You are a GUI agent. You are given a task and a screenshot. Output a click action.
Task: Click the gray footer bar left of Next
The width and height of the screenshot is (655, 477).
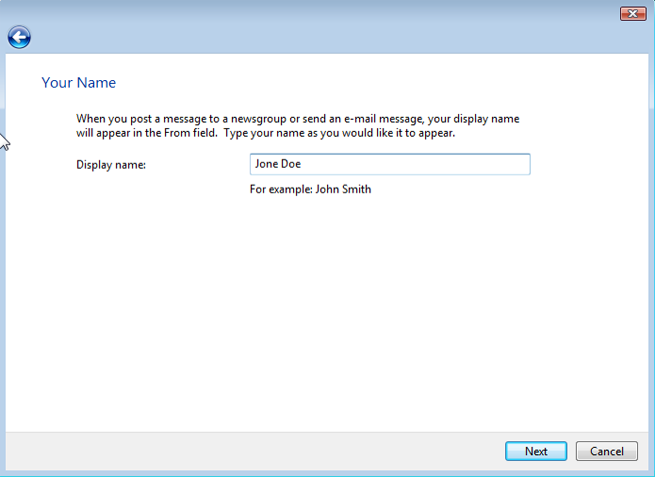(250, 451)
